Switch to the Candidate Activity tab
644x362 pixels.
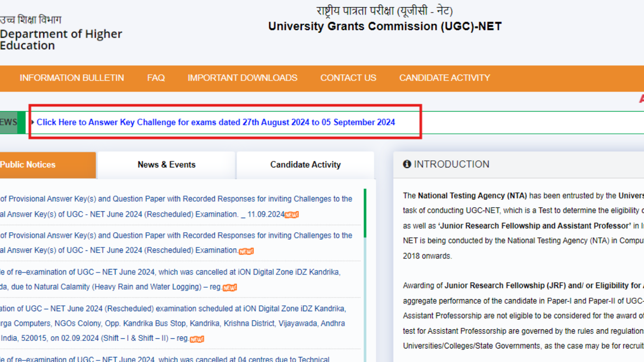(305, 165)
